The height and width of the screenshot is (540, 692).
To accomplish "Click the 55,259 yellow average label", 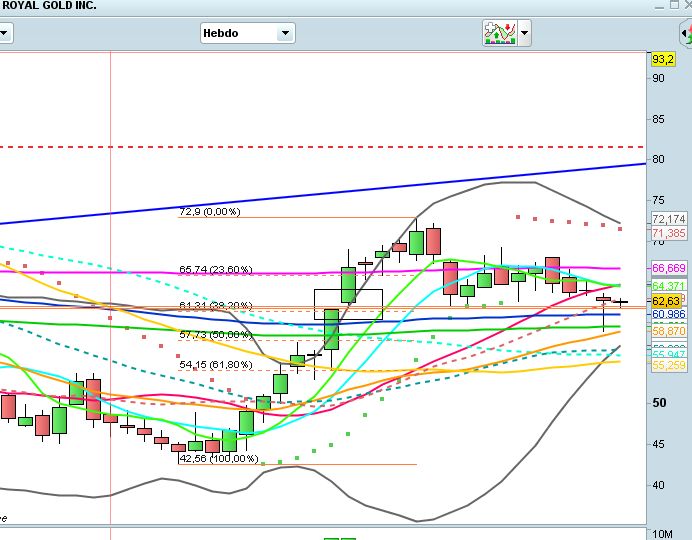I will tap(669, 365).
